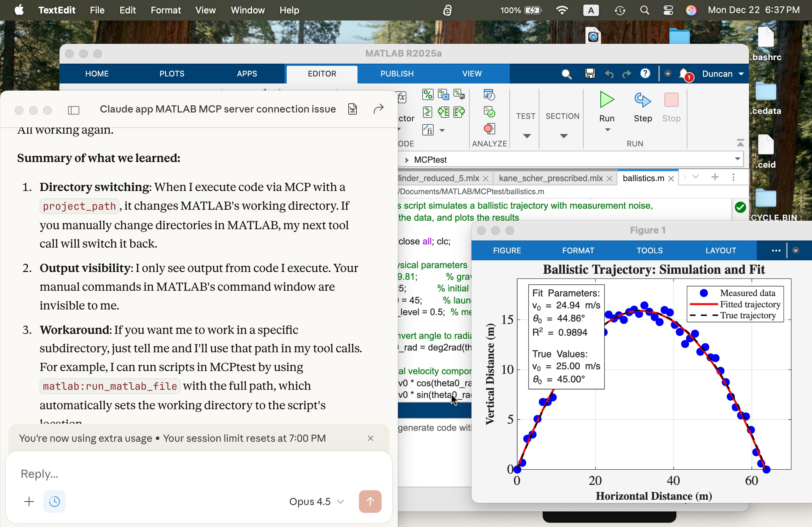
Task: Expand the Duncan account dropdown
Action: [741, 74]
